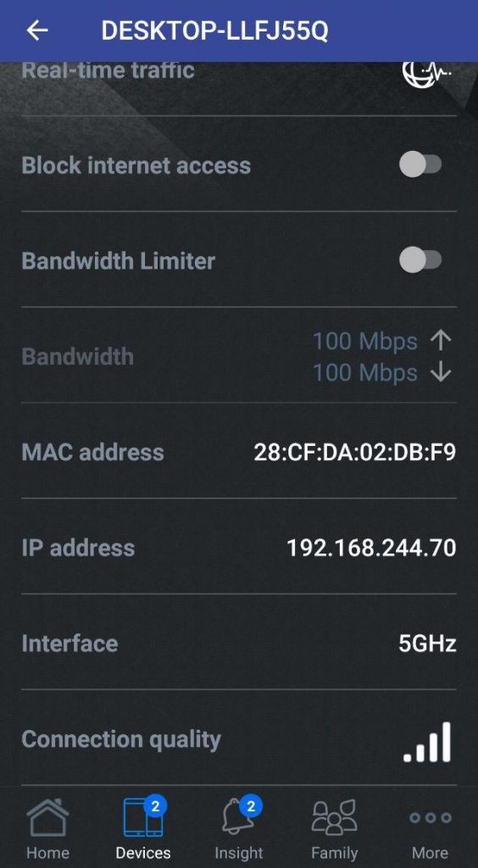
Task: Enable the Bandwidth Limiter switch
Action: 420,260
